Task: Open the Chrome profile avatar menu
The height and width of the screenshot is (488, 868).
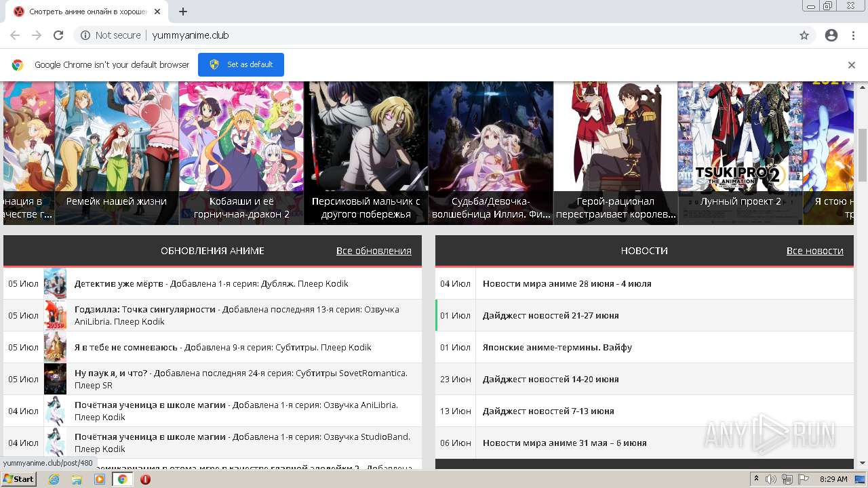Action: [x=831, y=35]
